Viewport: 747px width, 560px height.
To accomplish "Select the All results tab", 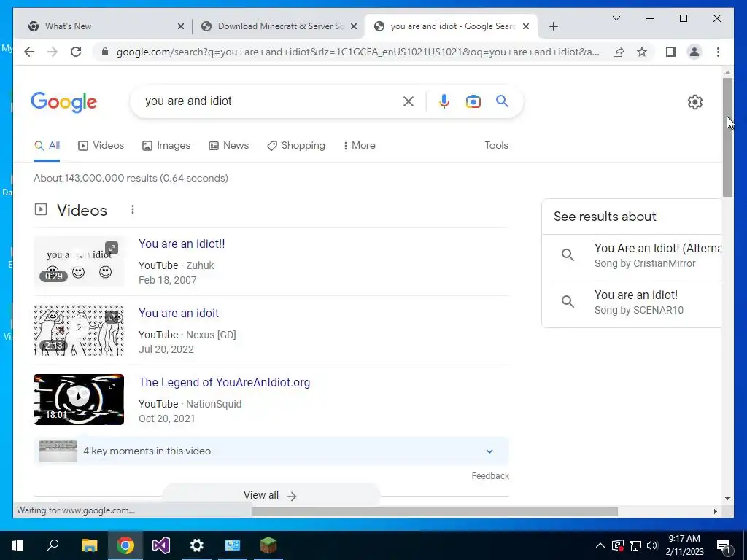I will (x=47, y=145).
